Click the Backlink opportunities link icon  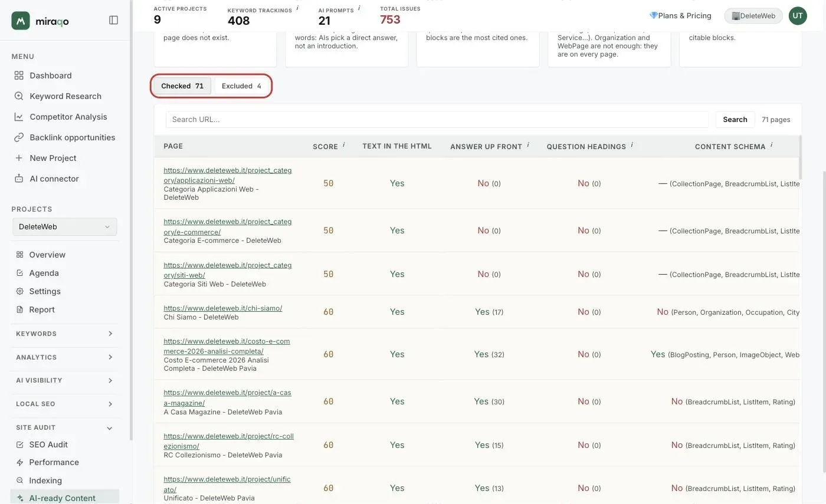pos(19,137)
